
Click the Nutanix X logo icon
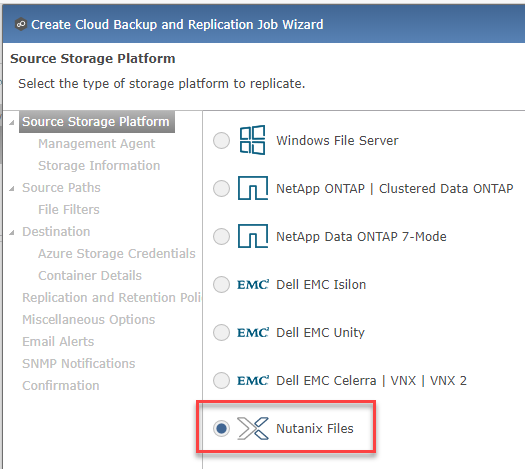(253, 428)
